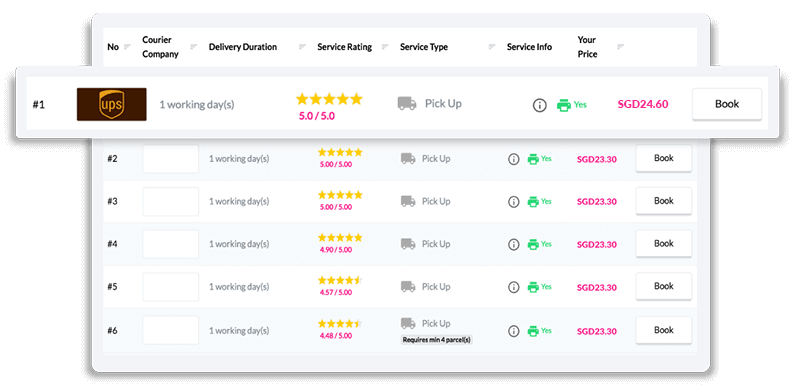The image size is (800, 391).
Task: Click the SGD23.30 price in row #6
Action: 596,331
